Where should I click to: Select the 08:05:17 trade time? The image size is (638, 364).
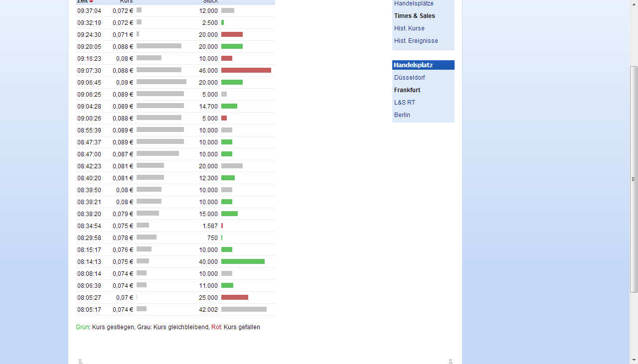tap(89, 310)
